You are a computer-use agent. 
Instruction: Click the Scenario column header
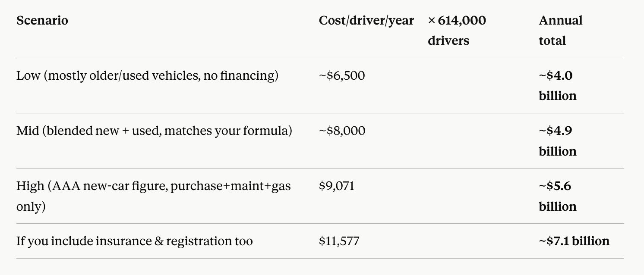pos(42,20)
